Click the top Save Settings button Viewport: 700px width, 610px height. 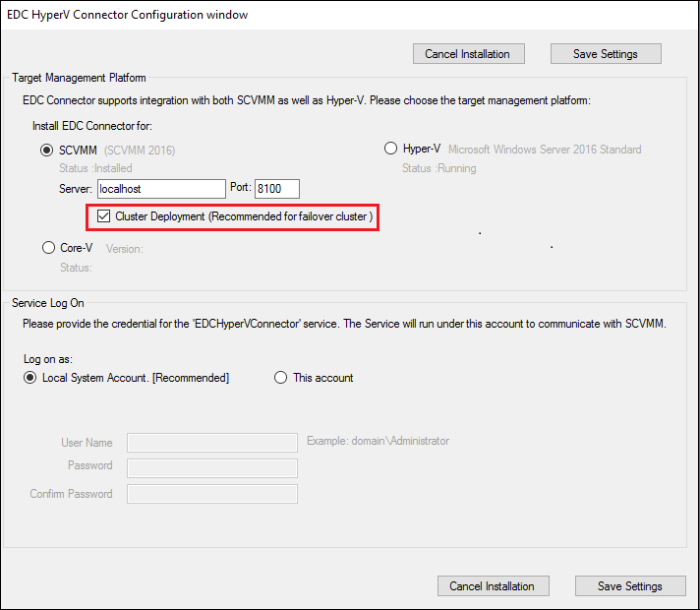606,54
